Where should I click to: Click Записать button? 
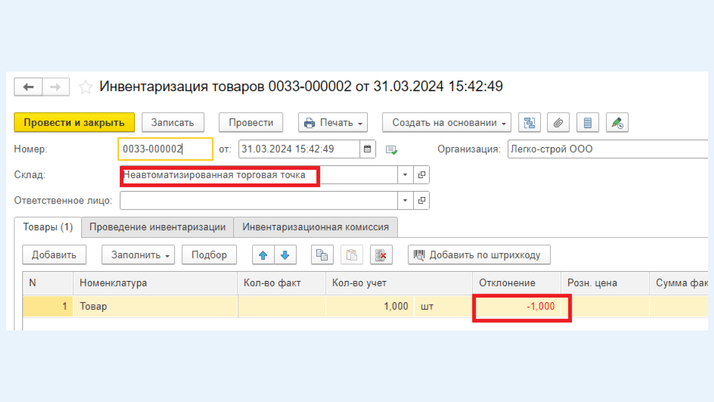[173, 122]
